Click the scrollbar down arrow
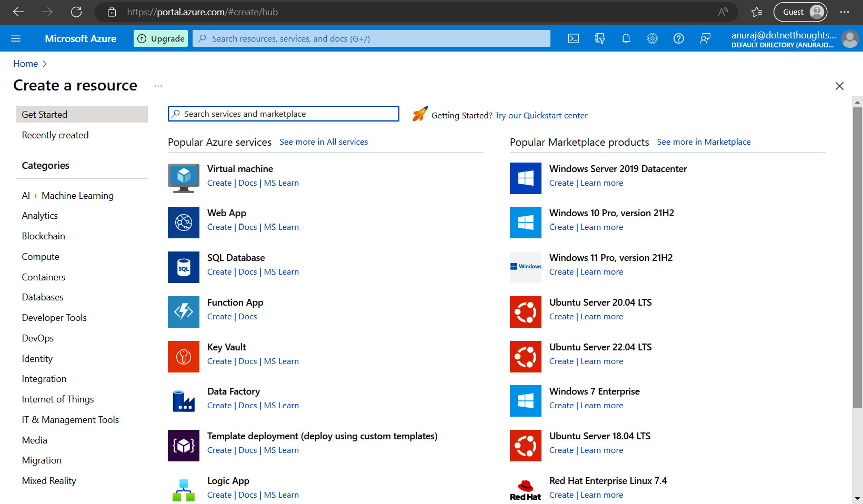The width and height of the screenshot is (863, 504). coord(857,498)
